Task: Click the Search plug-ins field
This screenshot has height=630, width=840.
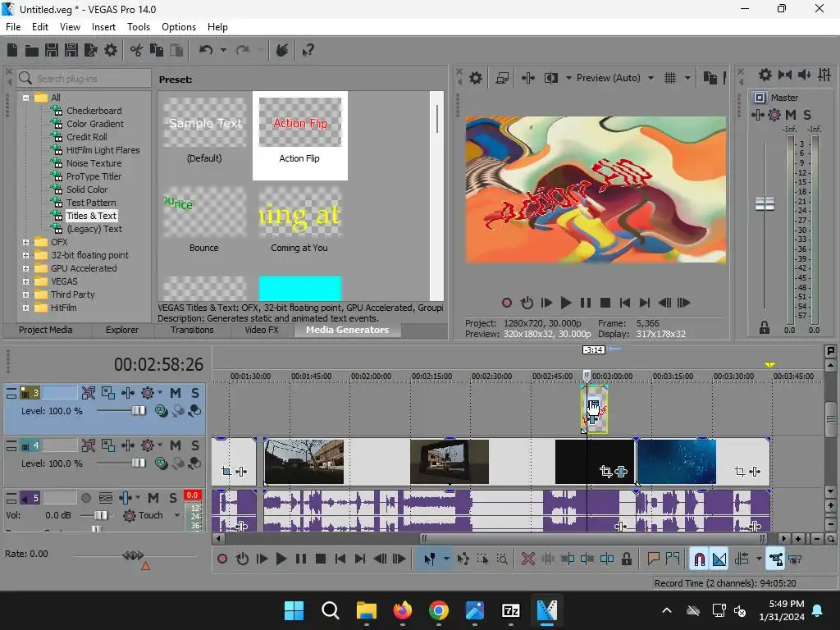Action: (85, 79)
